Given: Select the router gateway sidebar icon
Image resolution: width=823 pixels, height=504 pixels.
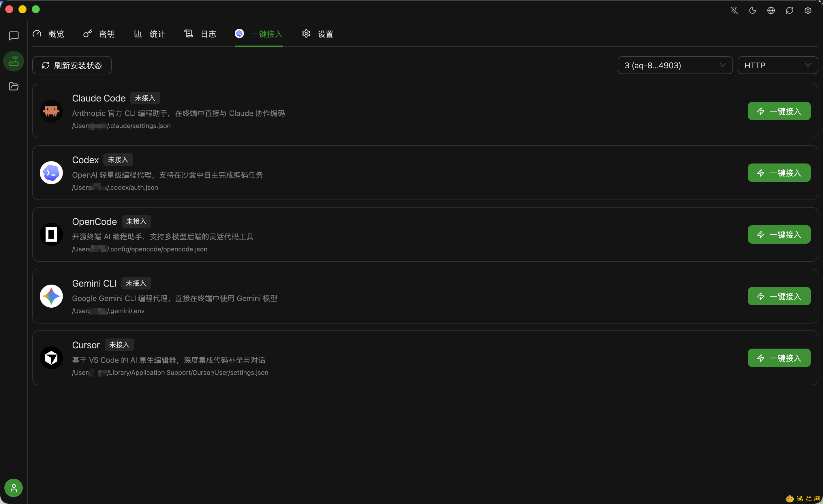Looking at the screenshot, I should click(x=14, y=61).
